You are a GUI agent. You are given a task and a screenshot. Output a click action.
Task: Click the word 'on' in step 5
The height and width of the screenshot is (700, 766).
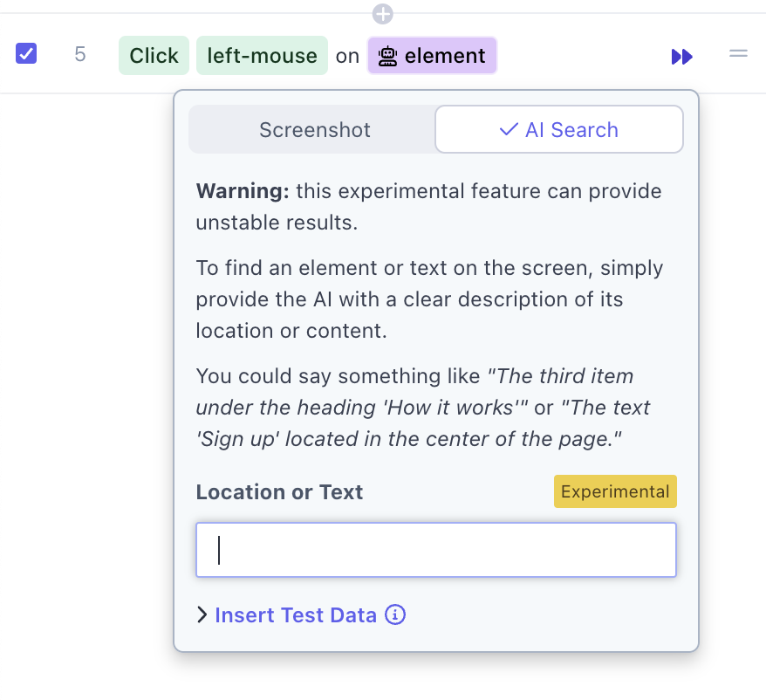click(x=347, y=56)
